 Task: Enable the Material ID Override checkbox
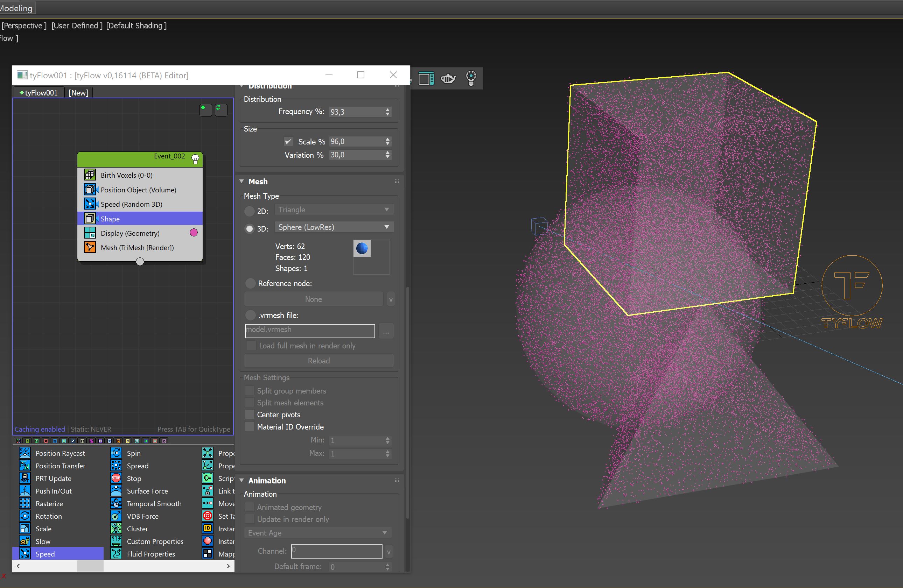click(x=249, y=426)
